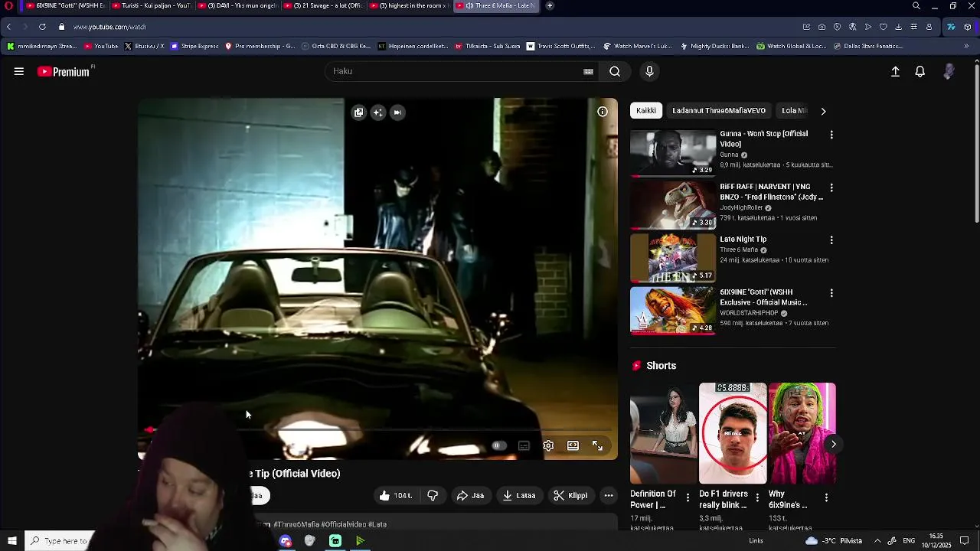Open Windows Start menu
The width and height of the screenshot is (980, 551).
point(11,541)
